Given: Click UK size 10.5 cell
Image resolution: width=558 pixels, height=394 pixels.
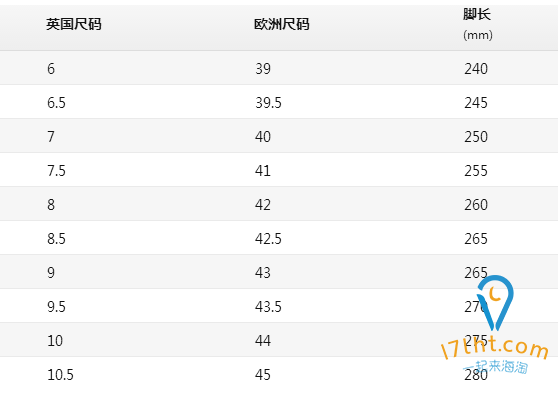Looking at the screenshot, I should coord(60,375).
